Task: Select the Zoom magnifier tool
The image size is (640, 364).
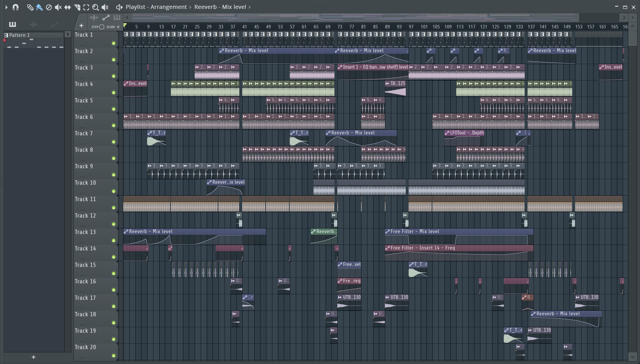Action: click(95, 7)
